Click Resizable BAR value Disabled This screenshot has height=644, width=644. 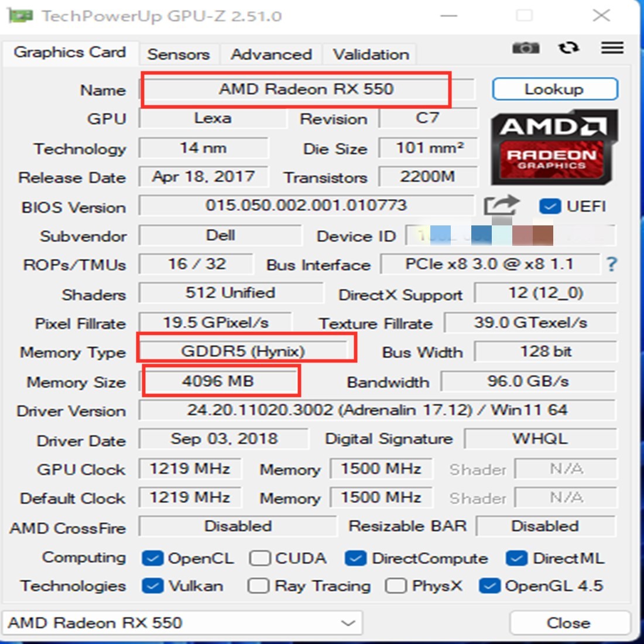(x=546, y=526)
